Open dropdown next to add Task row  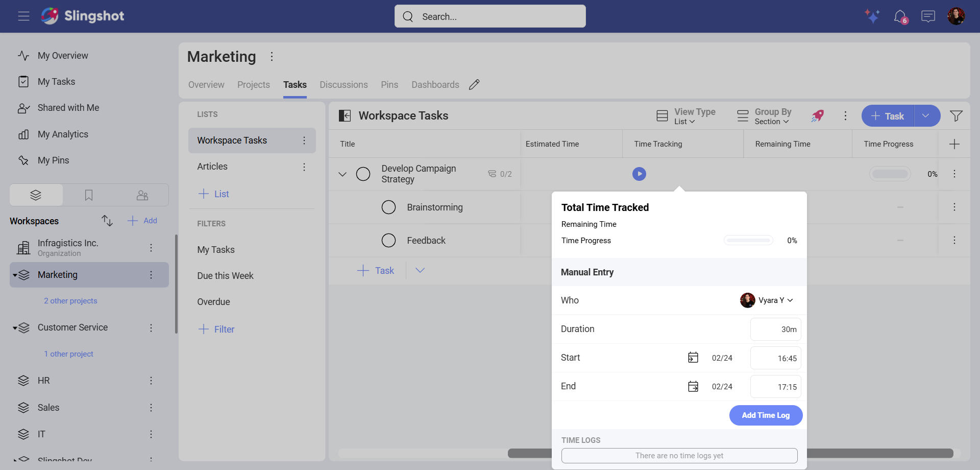coord(420,270)
